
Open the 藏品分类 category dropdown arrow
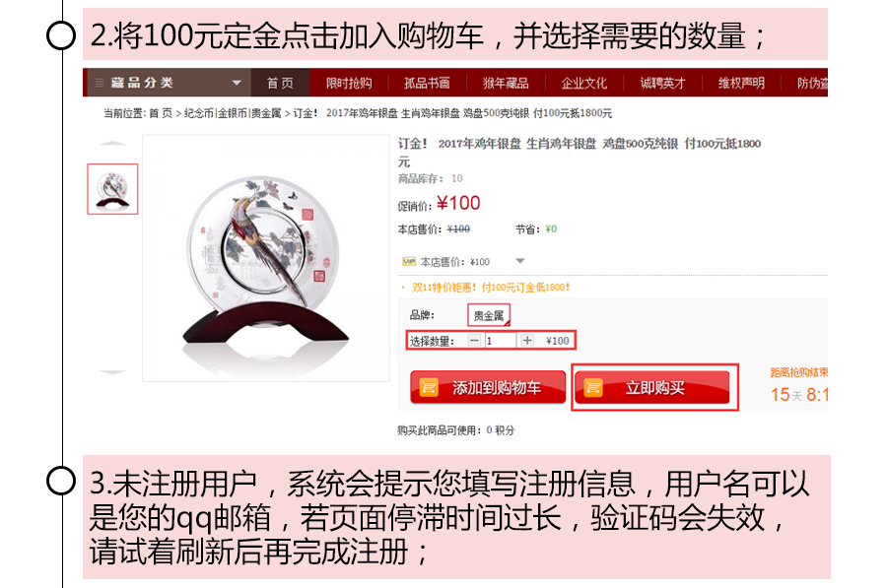237,83
